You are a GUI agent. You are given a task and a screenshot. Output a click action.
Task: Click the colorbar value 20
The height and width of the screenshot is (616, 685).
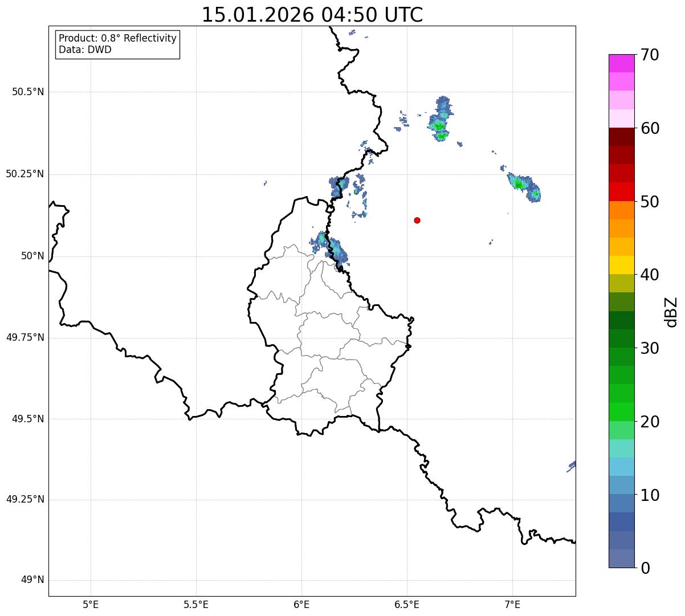point(650,422)
